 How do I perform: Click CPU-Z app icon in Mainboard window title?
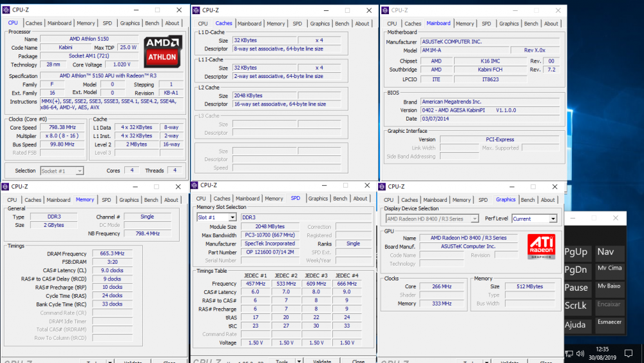(x=384, y=10)
